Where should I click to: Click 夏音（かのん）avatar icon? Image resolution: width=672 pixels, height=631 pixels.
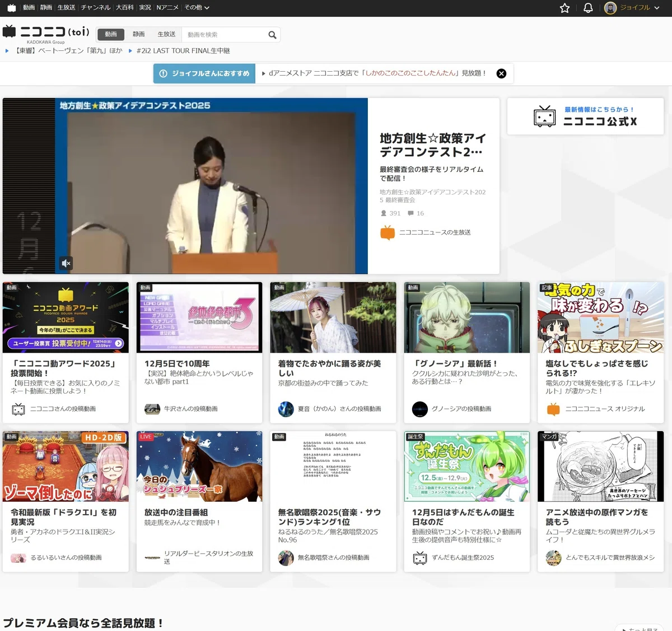286,409
